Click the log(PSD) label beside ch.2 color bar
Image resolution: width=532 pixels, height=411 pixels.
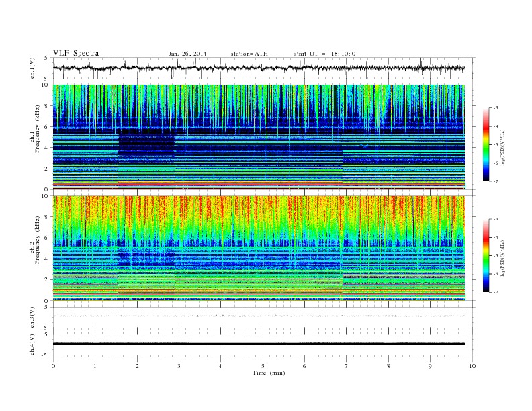502,257
